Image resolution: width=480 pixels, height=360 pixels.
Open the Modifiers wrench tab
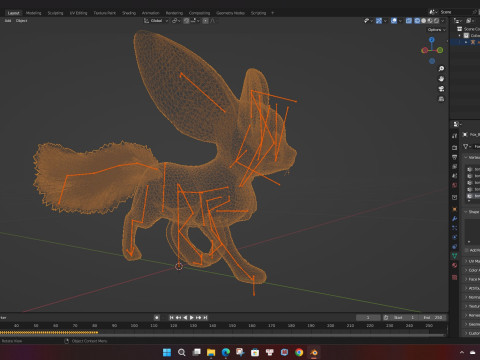[x=455, y=219]
